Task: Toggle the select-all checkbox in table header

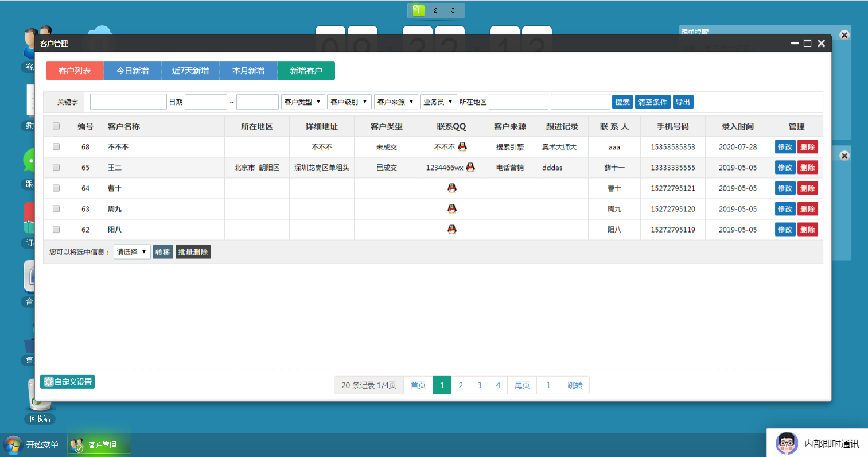Action: (56, 126)
